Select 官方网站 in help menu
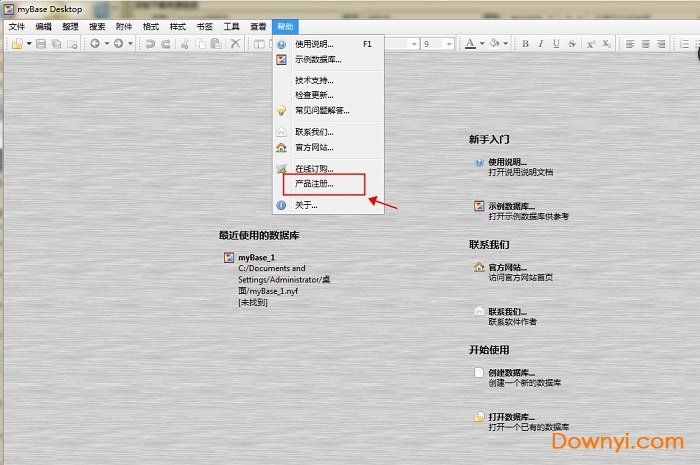The image size is (700, 465). [328, 147]
